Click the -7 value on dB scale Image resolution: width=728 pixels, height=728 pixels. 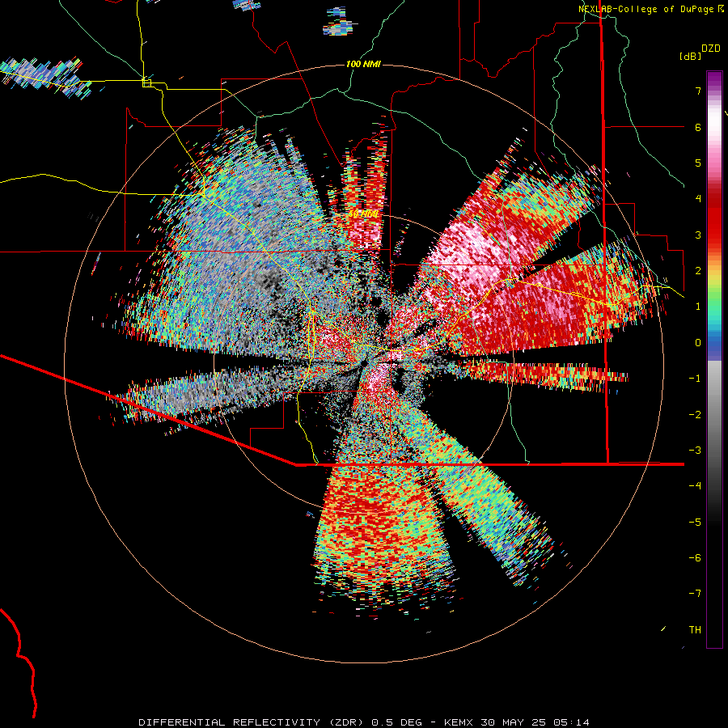(695, 594)
